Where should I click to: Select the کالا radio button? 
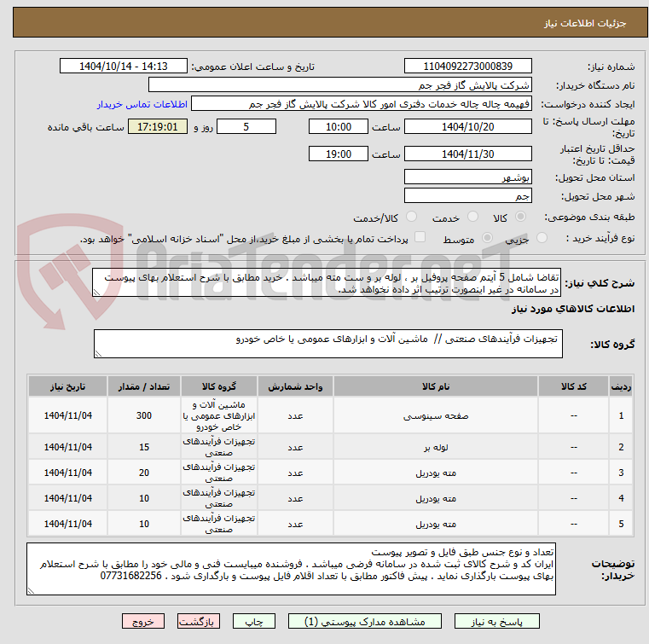(520, 217)
